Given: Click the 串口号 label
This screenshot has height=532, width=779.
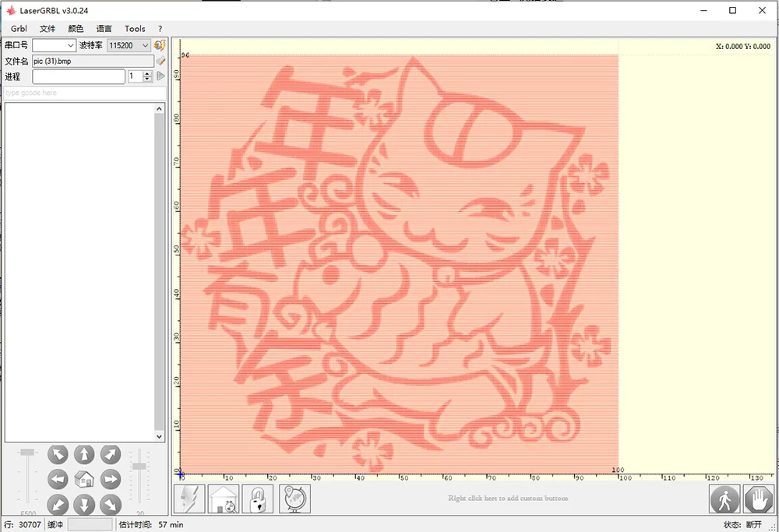Looking at the screenshot, I should click(16, 45).
